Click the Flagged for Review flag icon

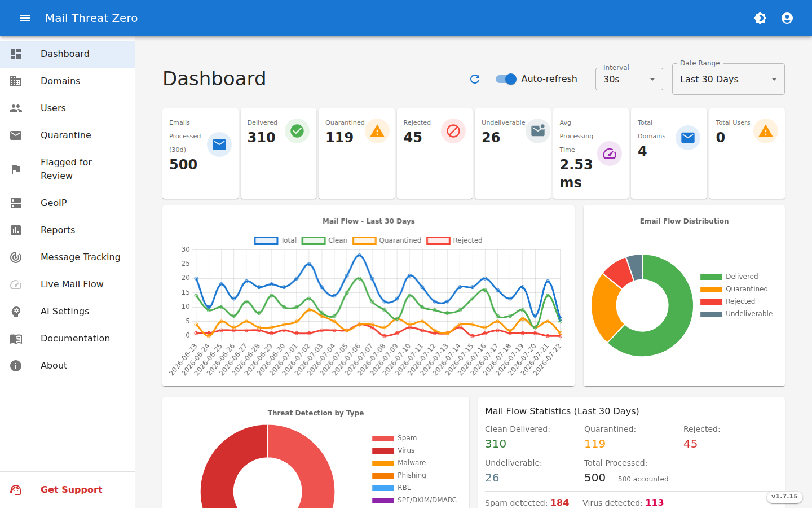pyautogui.click(x=16, y=169)
